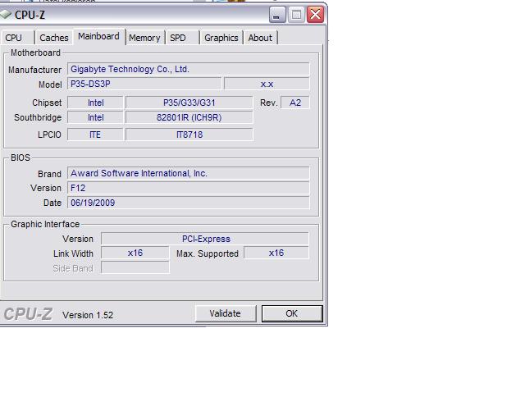Click the LPCIO label
The image size is (525, 420).
click(x=49, y=135)
